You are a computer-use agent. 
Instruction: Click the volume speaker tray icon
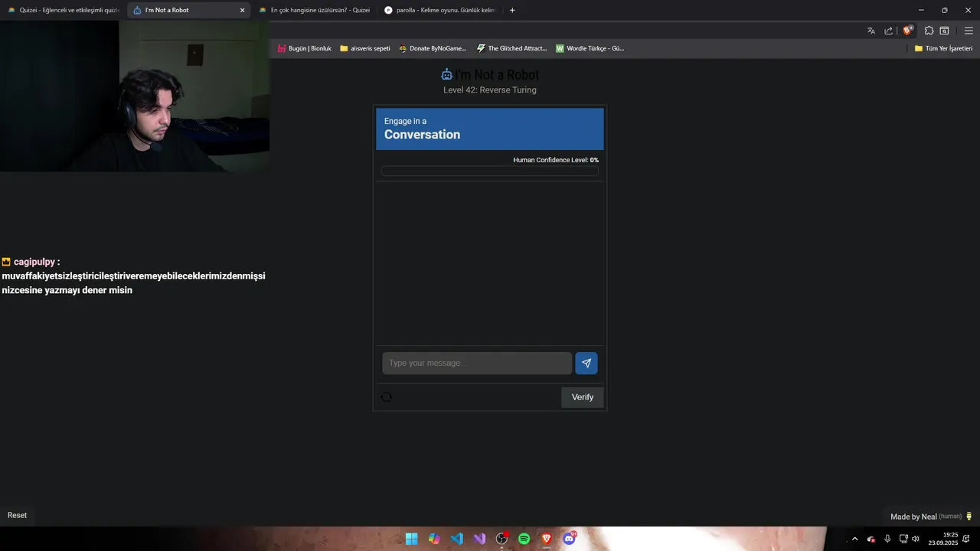(x=916, y=539)
